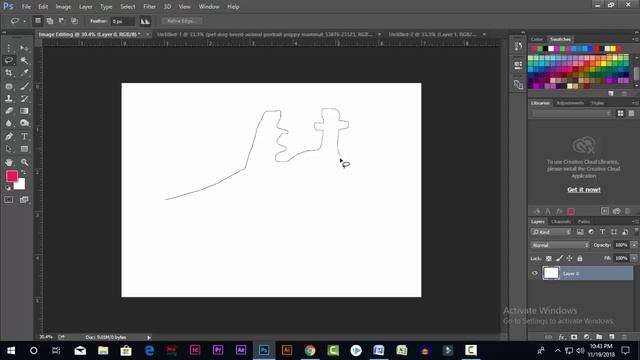Viewport: 640px width, 360px height.
Task: Switch to the Adjustments tab
Action: point(570,103)
